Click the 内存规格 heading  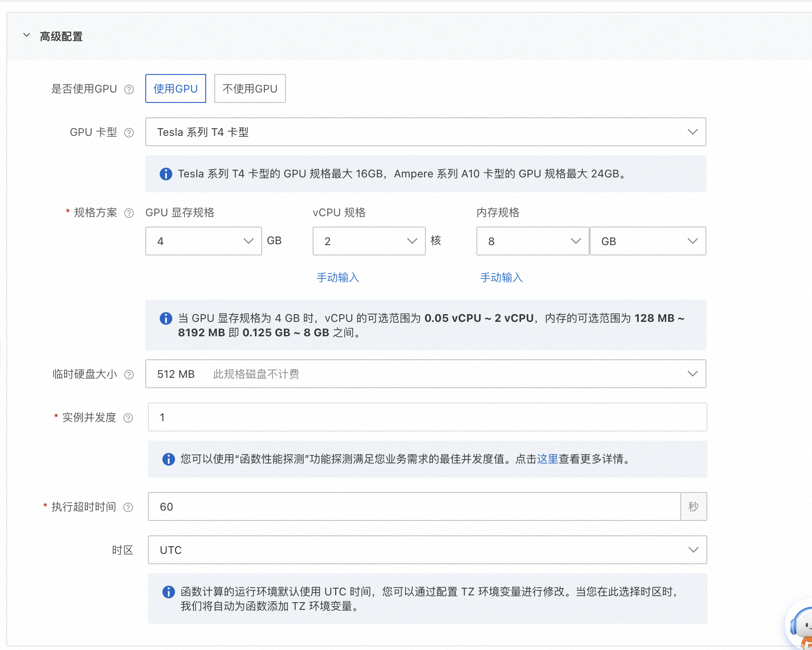click(x=498, y=213)
